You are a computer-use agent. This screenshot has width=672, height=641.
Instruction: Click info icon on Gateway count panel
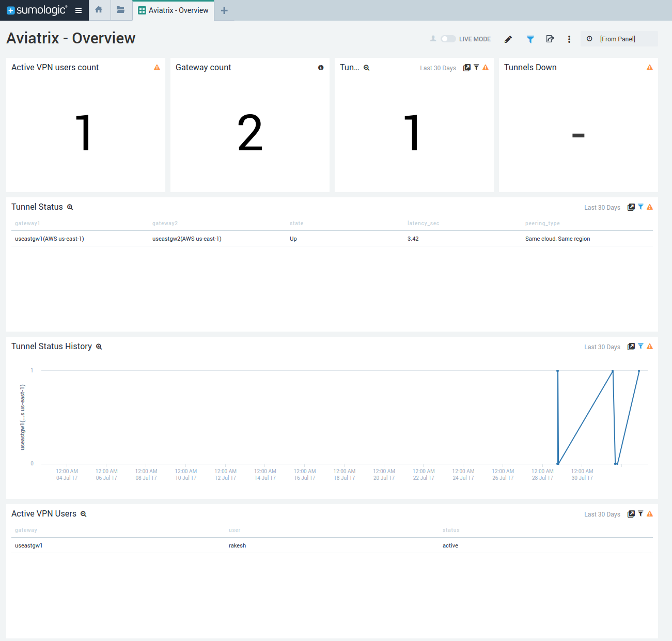[321, 68]
